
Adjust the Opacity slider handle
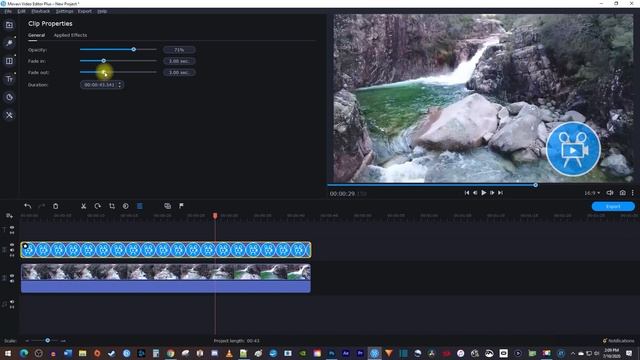[133, 49]
